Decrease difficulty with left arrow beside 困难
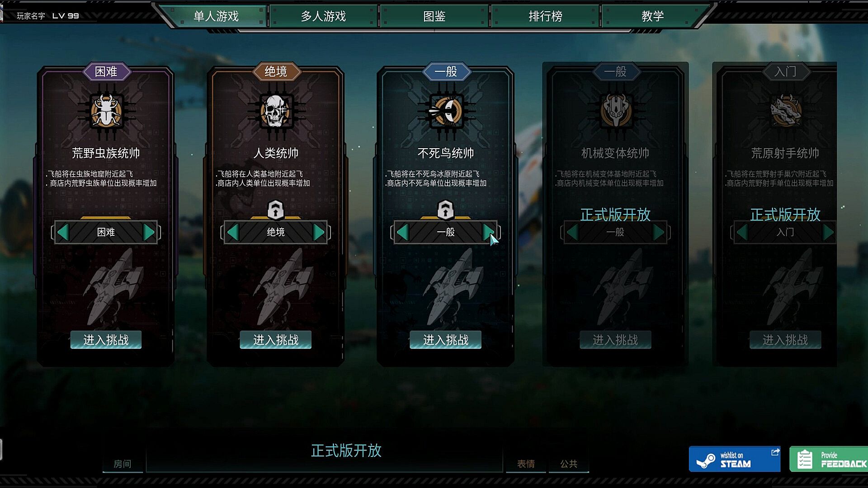 [63, 232]
